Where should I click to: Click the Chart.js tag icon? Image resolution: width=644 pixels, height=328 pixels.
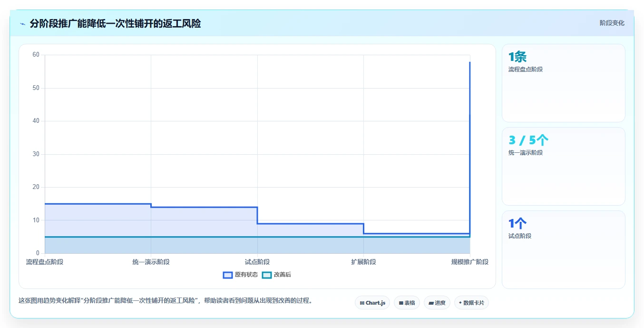click(x=362, y=303)
